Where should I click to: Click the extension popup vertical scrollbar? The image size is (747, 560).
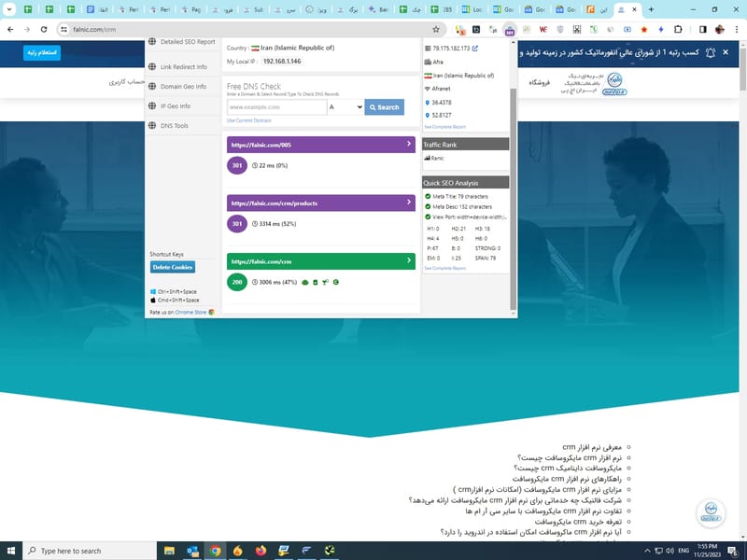(513, 198)
